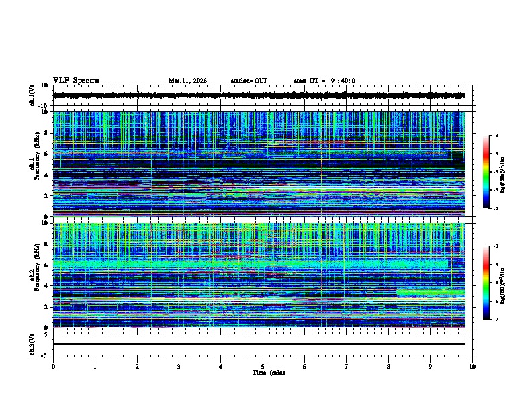Image resolution: width=532 pixels, height=411 pixels.
Task: Click the "5" tick on the ch.3(V) axis
Action: click(46, 334)
